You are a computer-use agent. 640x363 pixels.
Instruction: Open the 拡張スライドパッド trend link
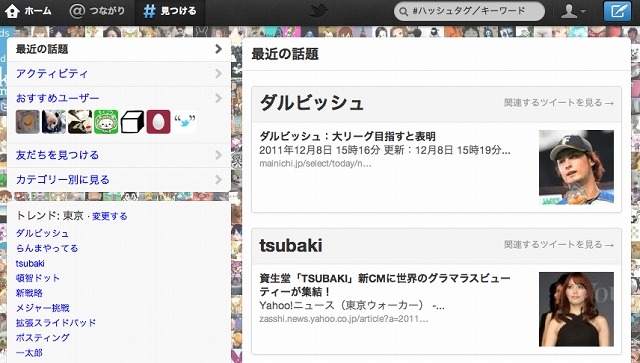coord(56,323)
